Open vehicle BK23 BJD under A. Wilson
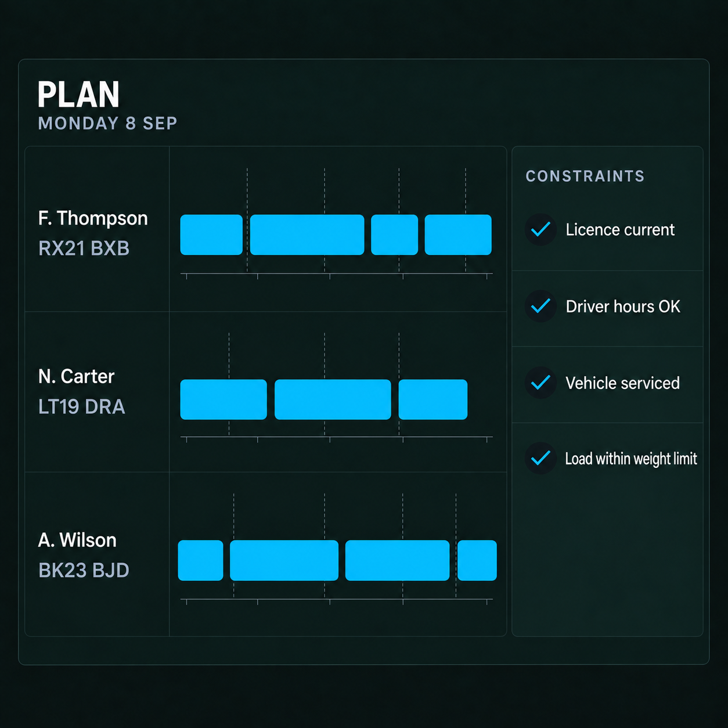This screenshot has width=728, height=728. [x=84, y=570]
